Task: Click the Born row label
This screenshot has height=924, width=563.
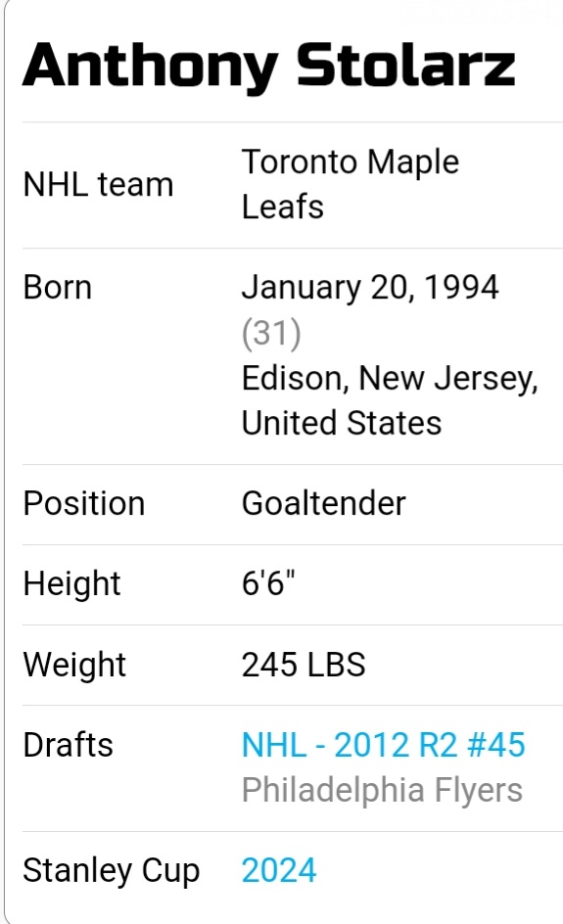Action: [57, 288]
